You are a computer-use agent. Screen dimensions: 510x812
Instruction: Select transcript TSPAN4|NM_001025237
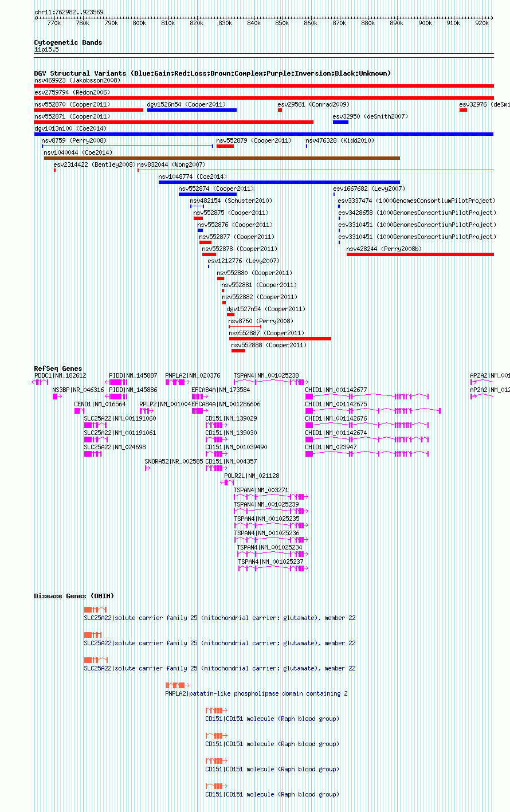270,562
